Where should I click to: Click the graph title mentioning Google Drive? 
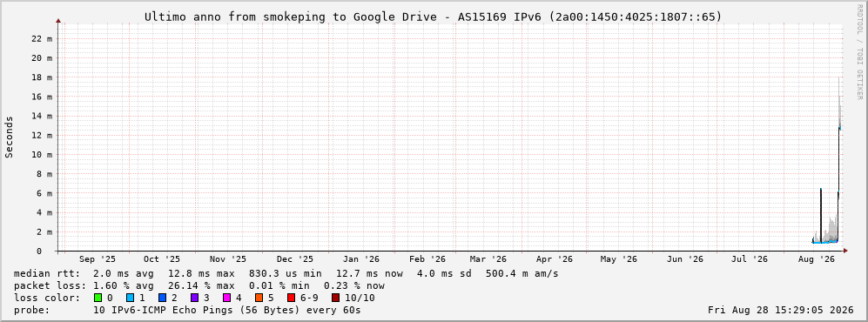tap(434, 17)
